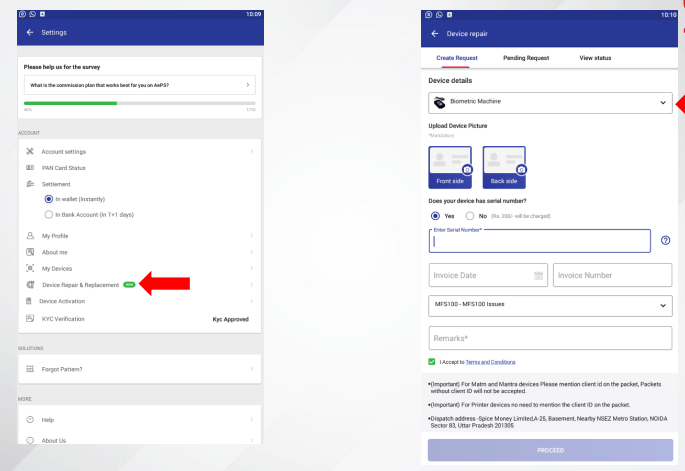
Task: Upload the Front side device picture
Action: (450, 167)
